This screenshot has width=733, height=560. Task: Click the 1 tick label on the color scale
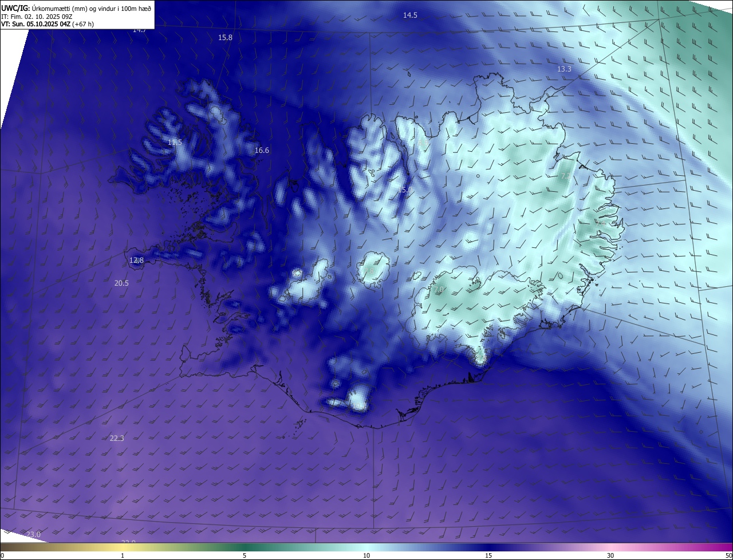pyautogui.click(x=123, y=555)
